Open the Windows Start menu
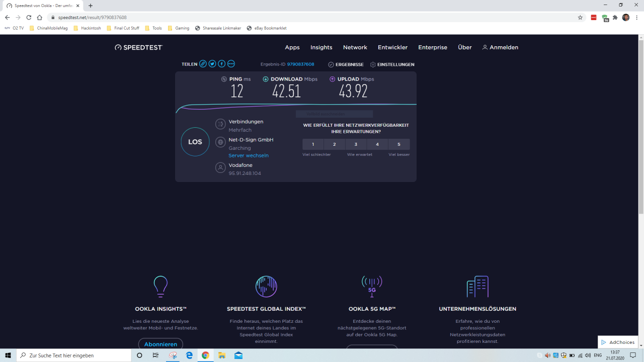This screenshot has width=644, height=362. click(x=8, y=355)
